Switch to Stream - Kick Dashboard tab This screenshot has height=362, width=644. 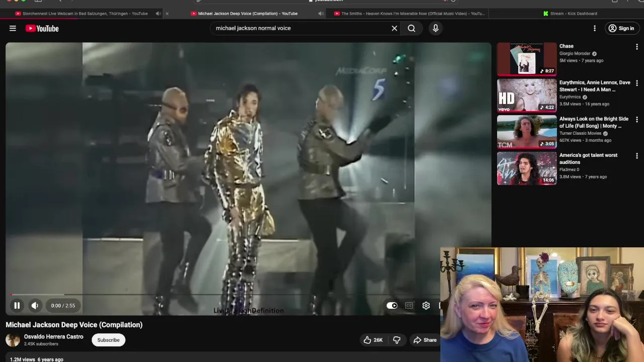point(570,14)
